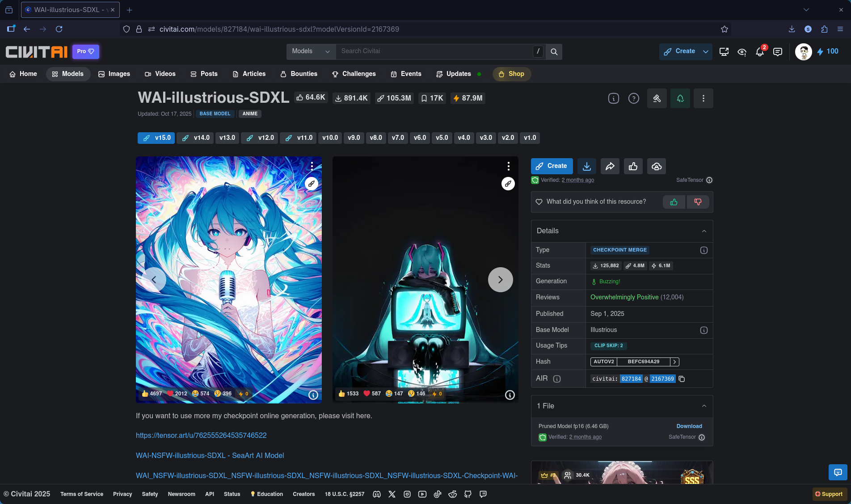Image resolution: width=851 pixels, height=504 pixels.
Task: Click the download icon beside the Create button
Action: click(x=586, y=166)
